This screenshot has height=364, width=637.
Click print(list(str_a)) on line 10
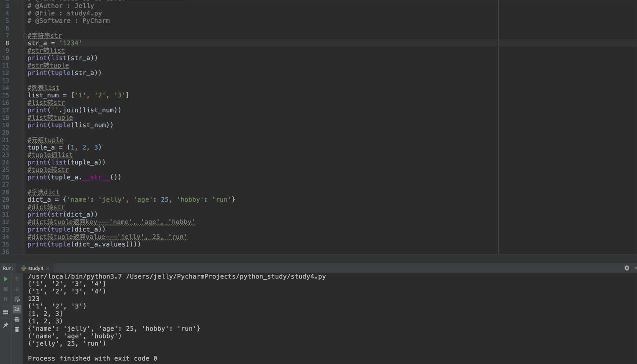[62, 58]
